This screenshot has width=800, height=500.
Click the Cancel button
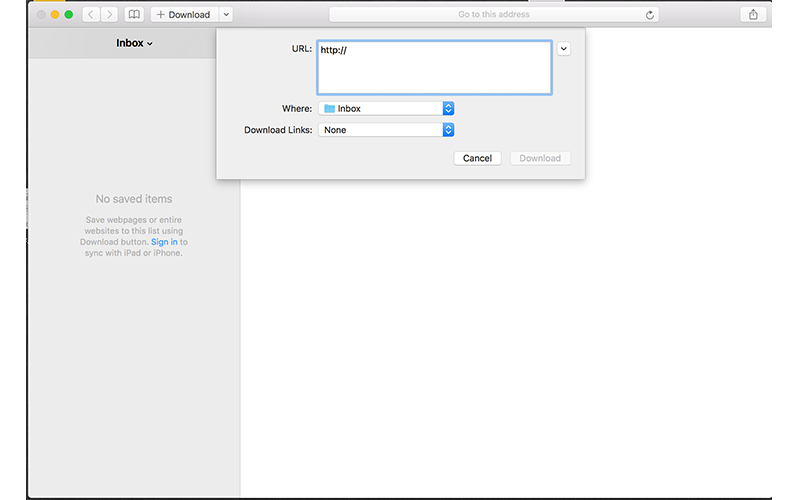pos(477,158)
